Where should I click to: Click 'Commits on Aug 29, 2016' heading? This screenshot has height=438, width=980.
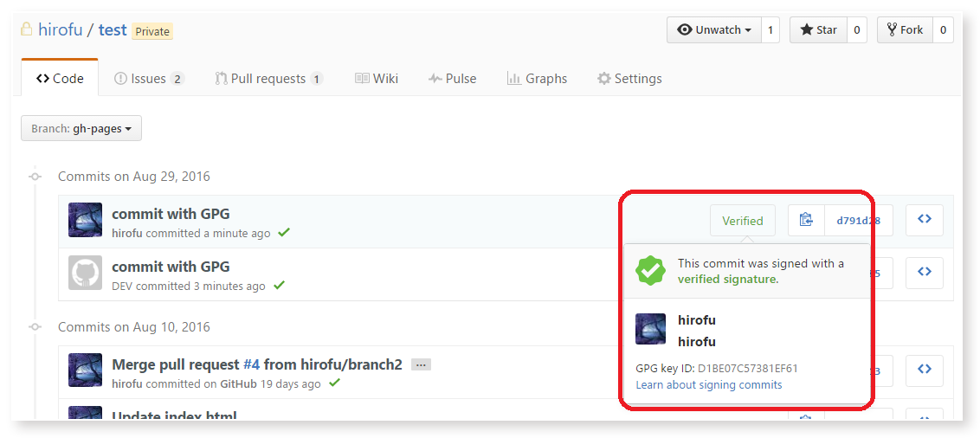click(x=134, y=177)
